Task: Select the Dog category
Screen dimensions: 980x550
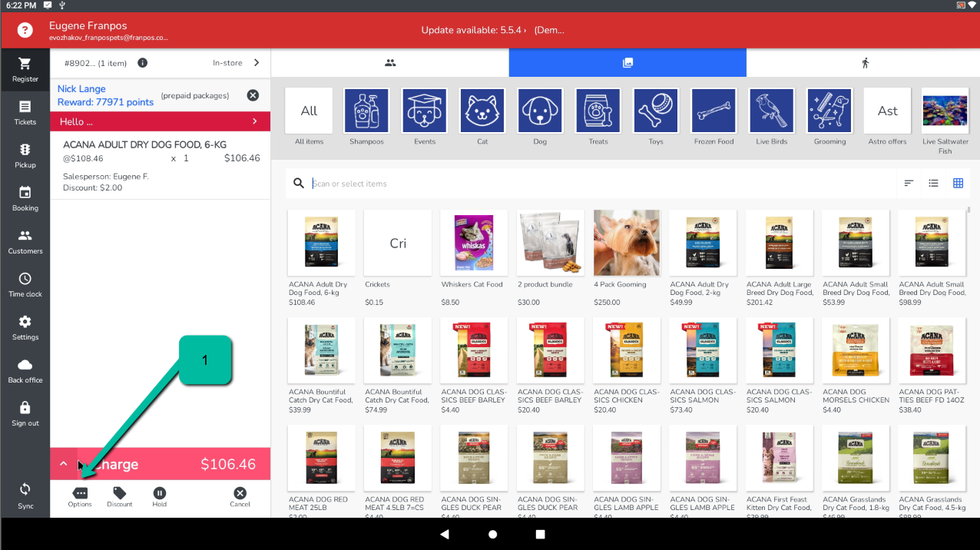Action: tap(540, 117)
